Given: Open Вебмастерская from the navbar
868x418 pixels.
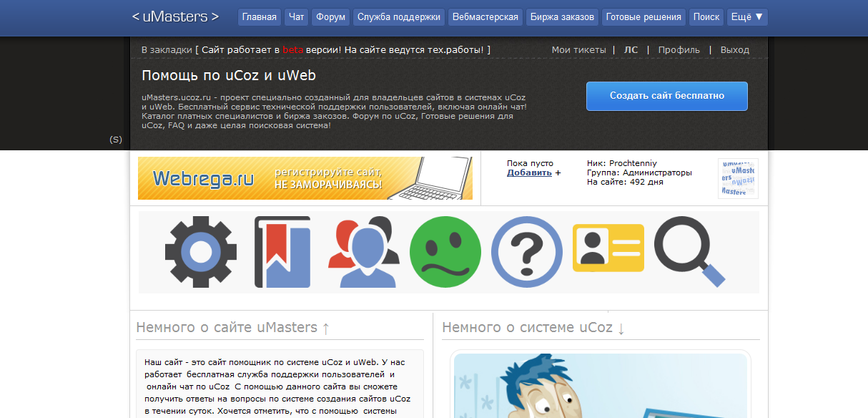Looking at the screenshot, I should pos(485,16).
